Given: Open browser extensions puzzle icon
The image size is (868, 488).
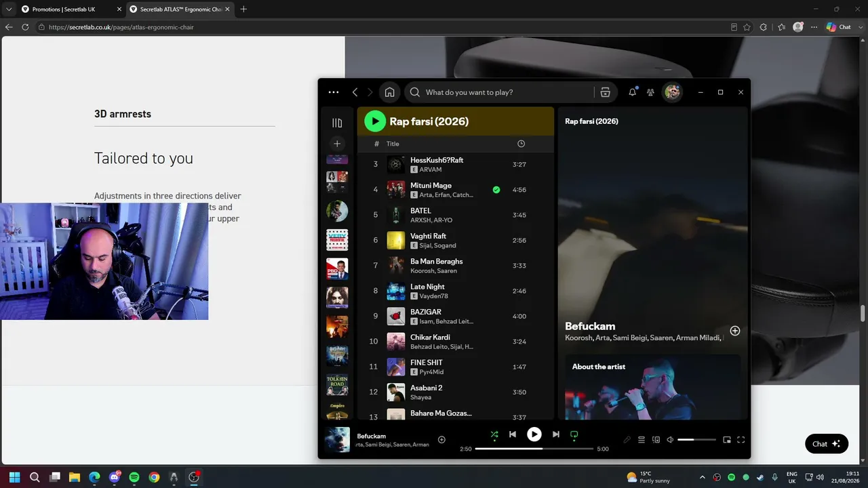Looking at the screenshot, I should point(764,27).
